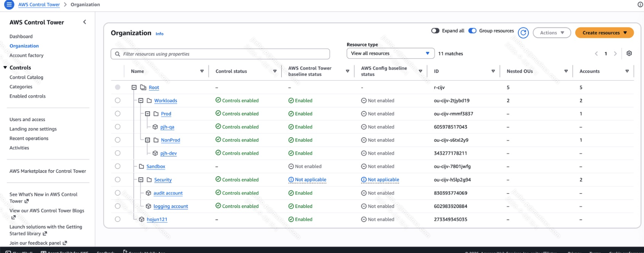This screenshot has width=644, height=253.
Task: Collapse the Root tree node
Action: [x=134, y=87]
